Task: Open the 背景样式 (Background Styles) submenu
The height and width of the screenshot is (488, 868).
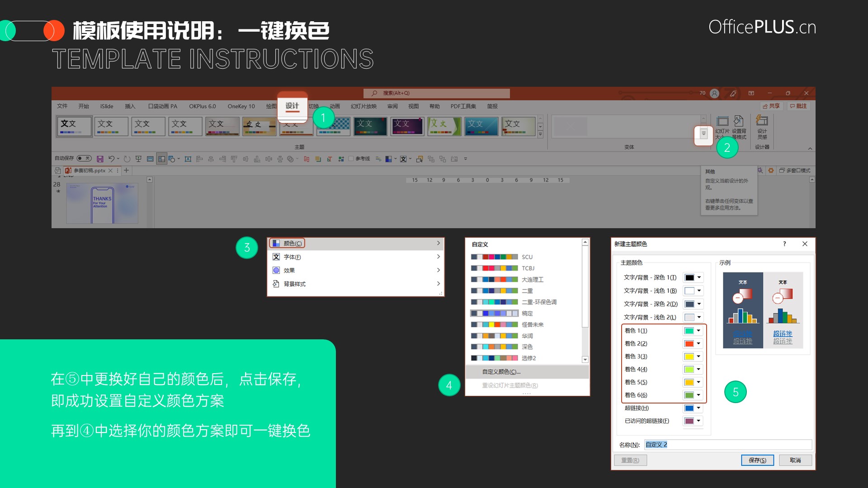Action: click(356, 284)
